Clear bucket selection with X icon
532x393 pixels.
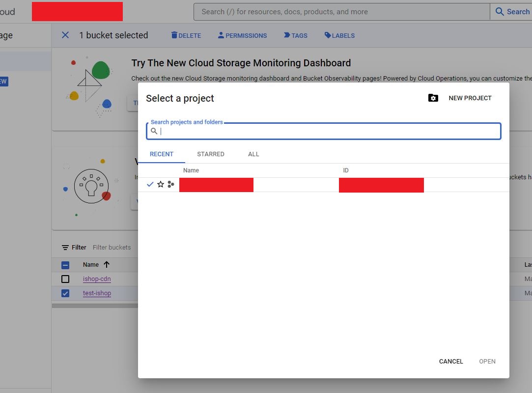pyautogui.click(x=65, y=35)
